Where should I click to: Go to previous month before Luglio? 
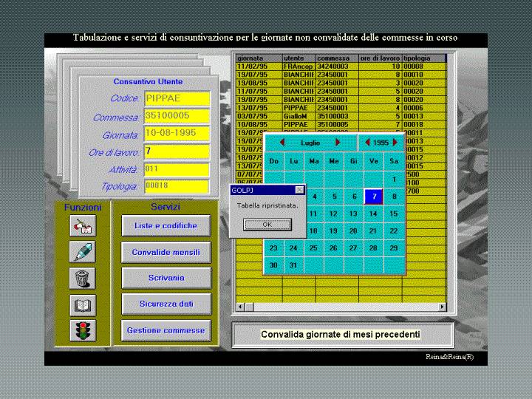pos(282,143)
